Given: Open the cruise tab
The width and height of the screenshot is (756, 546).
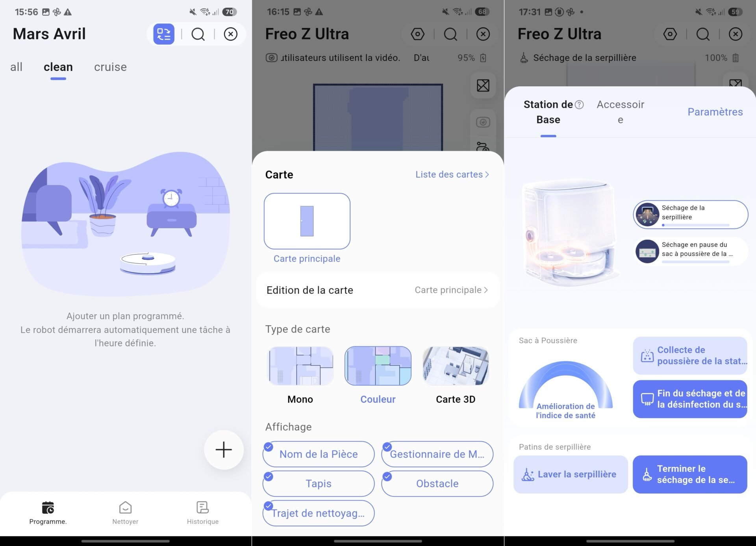Looking at the screenshot, I should pos(110,67).
